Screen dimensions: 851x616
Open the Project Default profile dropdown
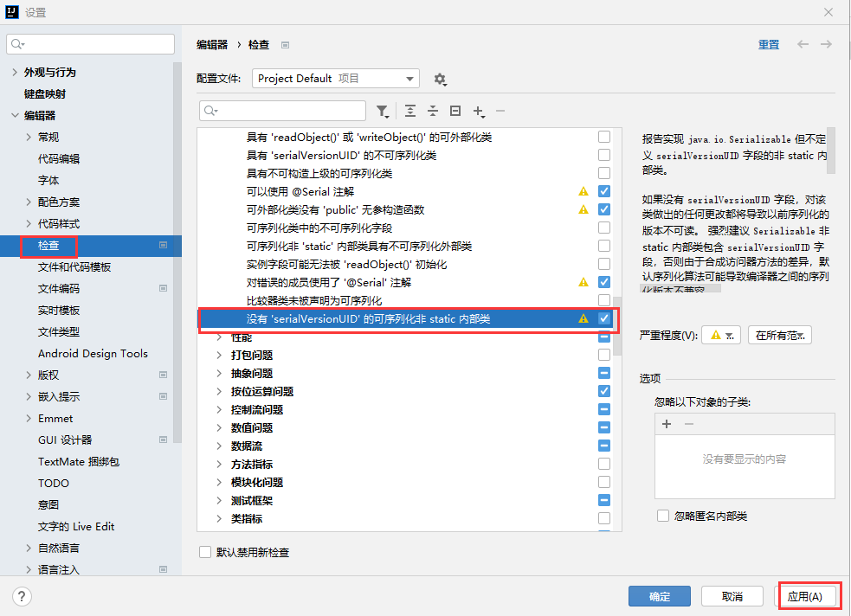coord(336,79)
